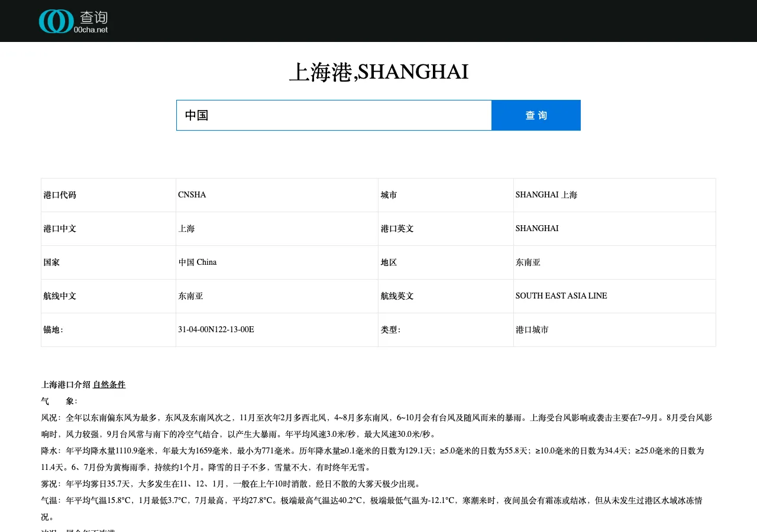Open the 自然条件 underlined link
The height and width of the screenshot is (532, 757).
pos(109,385)
